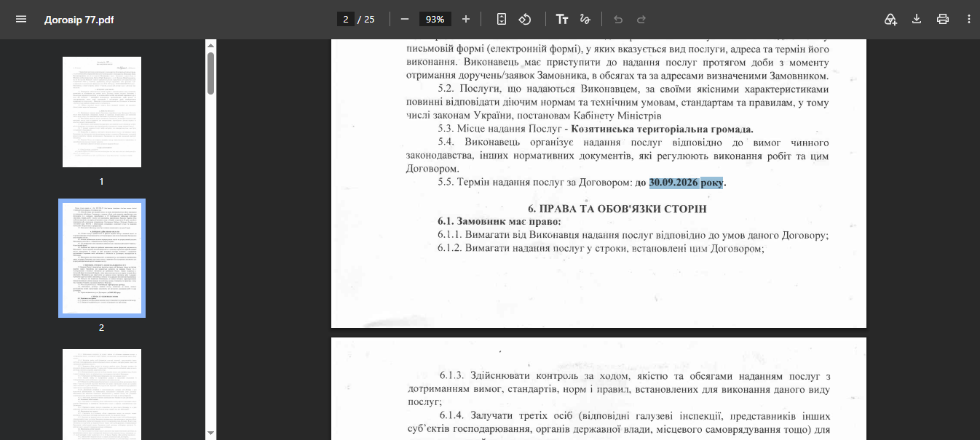Click the current page number field
The height and width of the screenshot is (440, 980).
346,19
